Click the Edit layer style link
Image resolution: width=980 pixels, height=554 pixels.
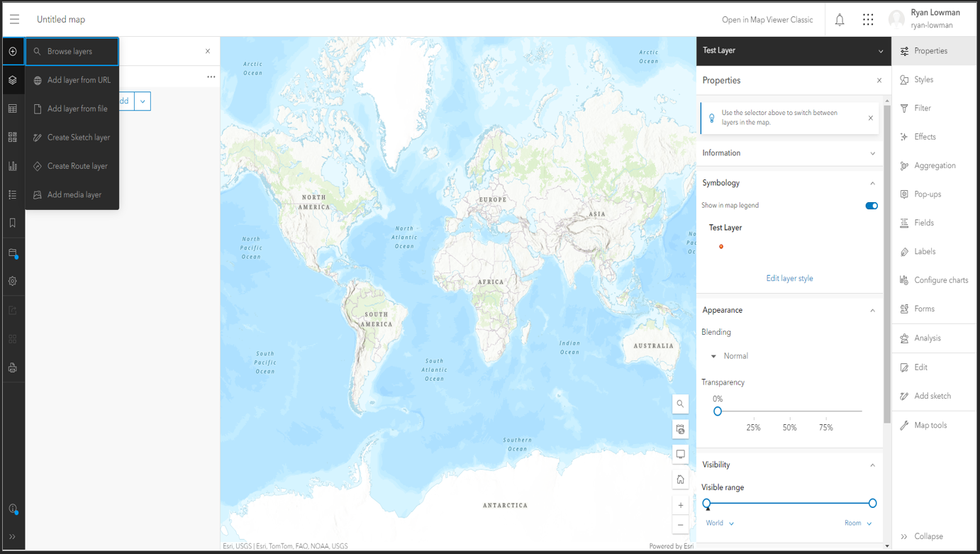tap(789, 278)
